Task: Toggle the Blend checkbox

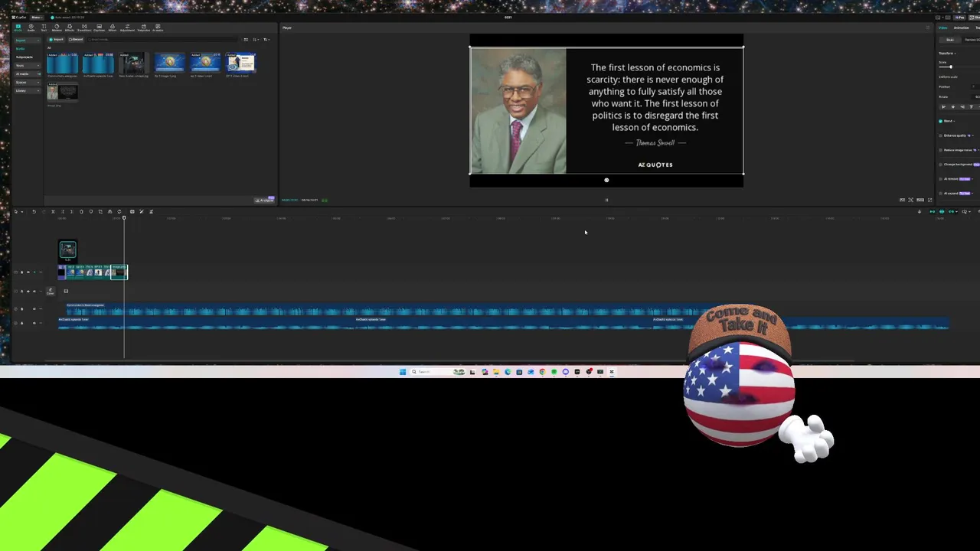Action: click(940, 121)
